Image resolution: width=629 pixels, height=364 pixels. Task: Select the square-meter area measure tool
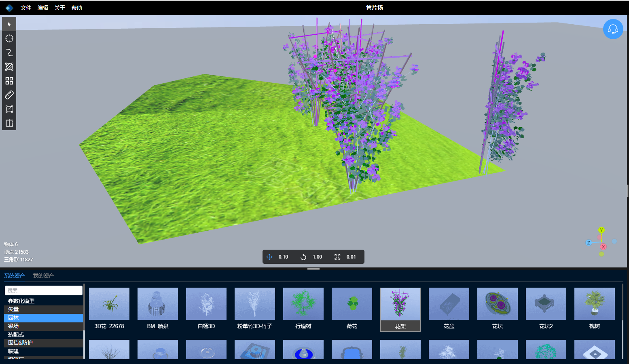pyautogui.click(x=9, y=109)
